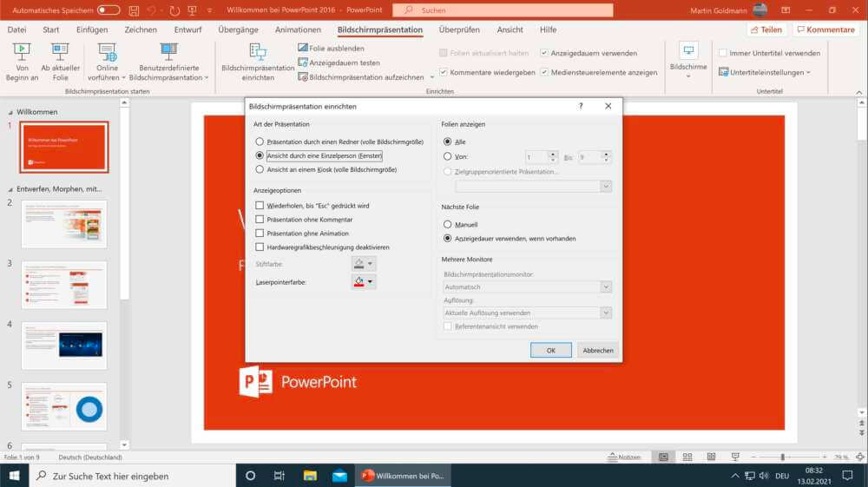This screenshot has height=487, width=868.
Task: Click help question mark in dialog
Action: coord(581,106)
